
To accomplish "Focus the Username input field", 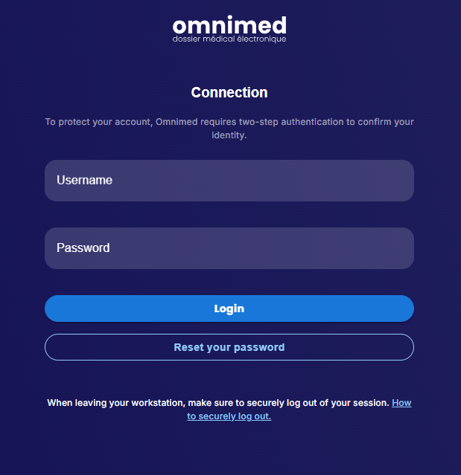I will (229, 181).
